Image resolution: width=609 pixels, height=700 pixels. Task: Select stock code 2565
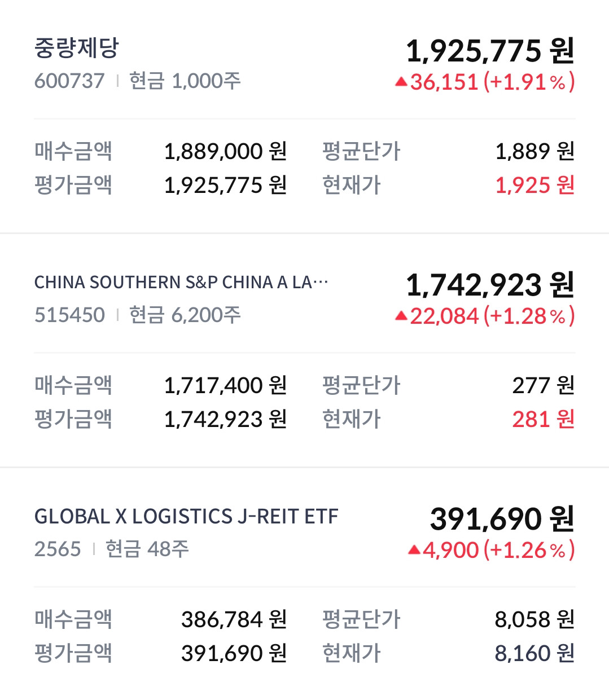tap(58, 549)
